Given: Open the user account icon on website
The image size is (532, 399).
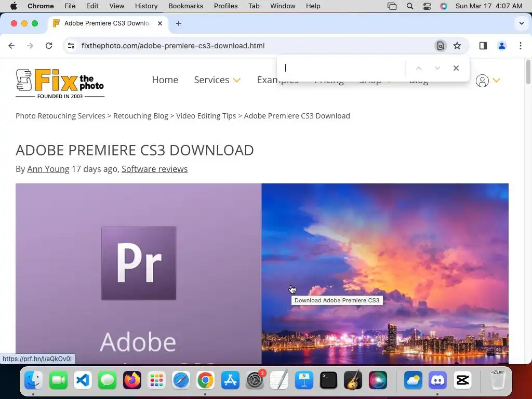Looking at the screenshot, I should click(x=482, y=81).
